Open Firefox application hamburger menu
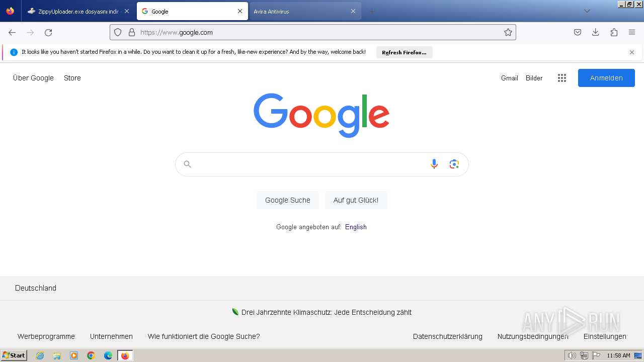This screenshot has height=362, width=644. 632,32
